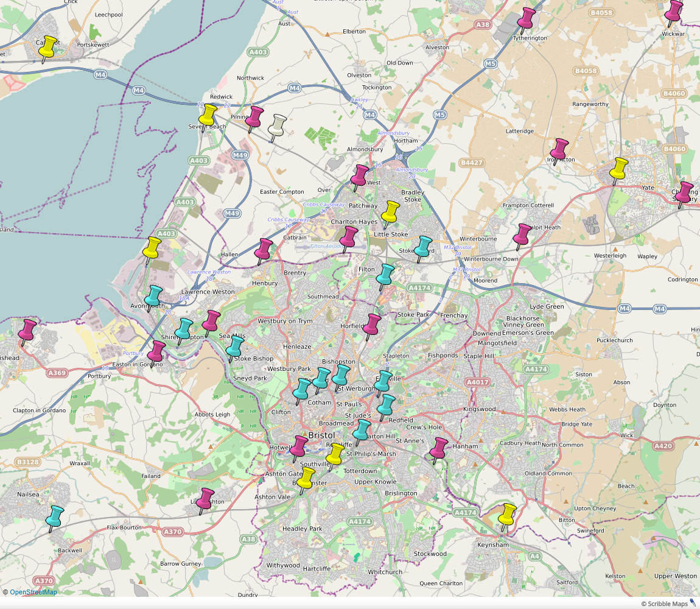
Task: Open the pink pin at Tytherington
Action: pos(526,18)
